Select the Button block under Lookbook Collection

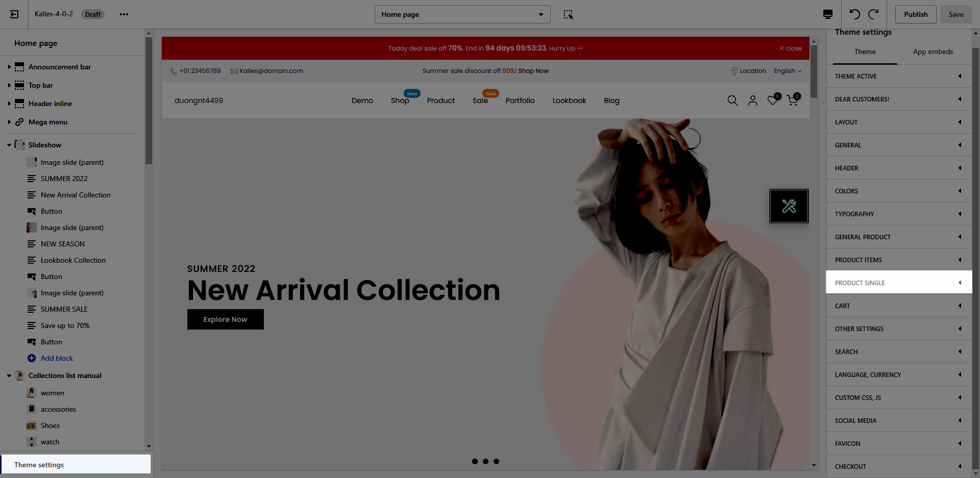(x=51, y=276)
